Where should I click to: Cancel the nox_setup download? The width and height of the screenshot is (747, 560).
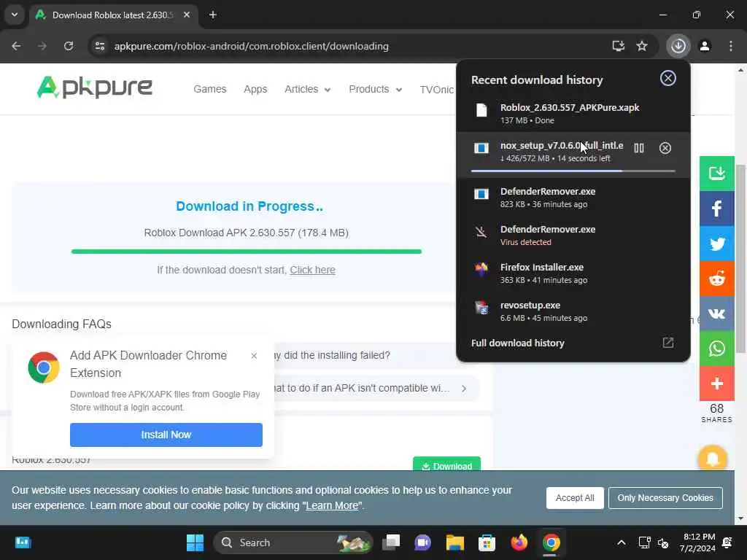[x=665, y=148]
